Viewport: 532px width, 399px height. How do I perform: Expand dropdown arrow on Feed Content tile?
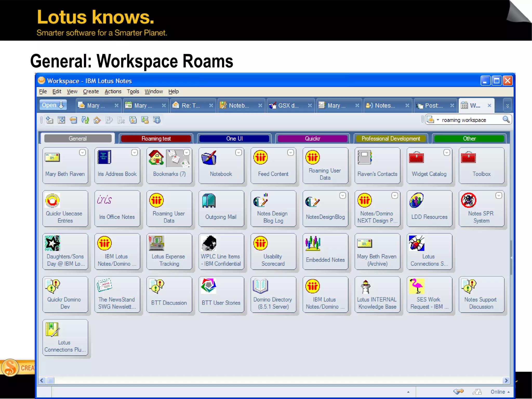290,153
